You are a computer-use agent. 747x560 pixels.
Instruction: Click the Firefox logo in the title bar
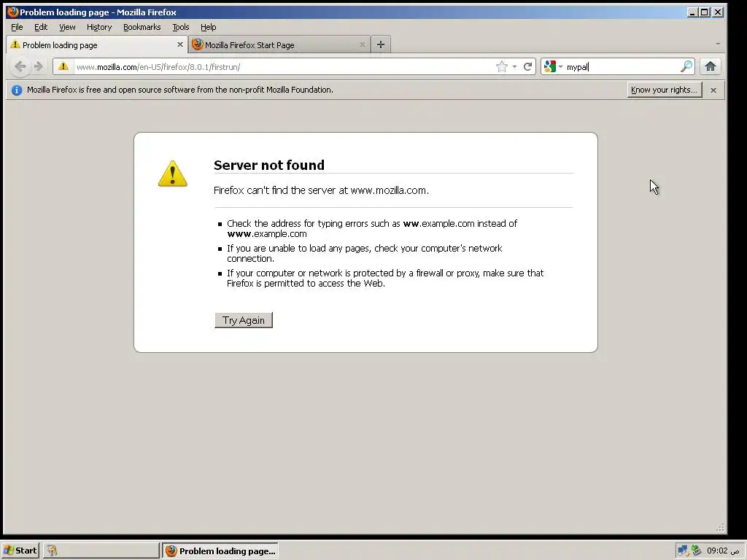(x=13, y=12)
